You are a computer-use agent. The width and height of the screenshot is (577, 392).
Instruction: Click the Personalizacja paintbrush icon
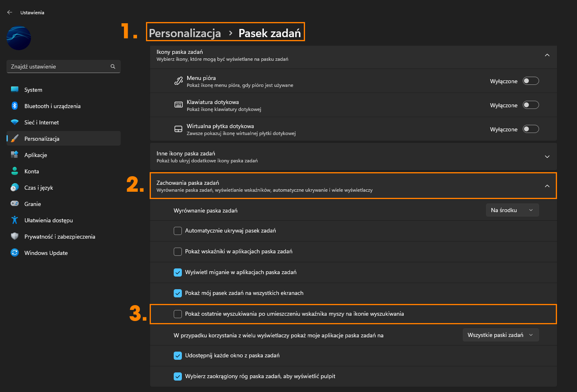15,138
